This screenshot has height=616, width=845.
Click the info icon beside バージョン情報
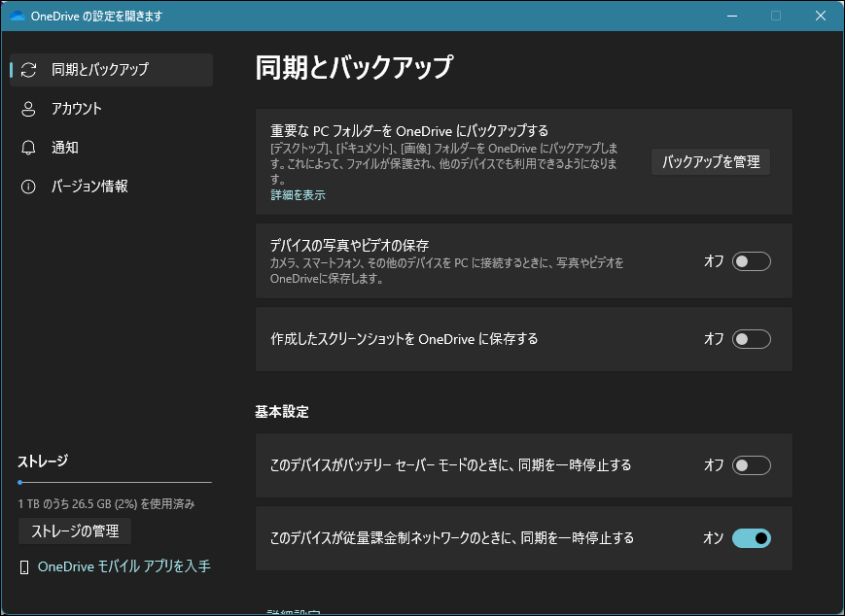click(28, 187)
